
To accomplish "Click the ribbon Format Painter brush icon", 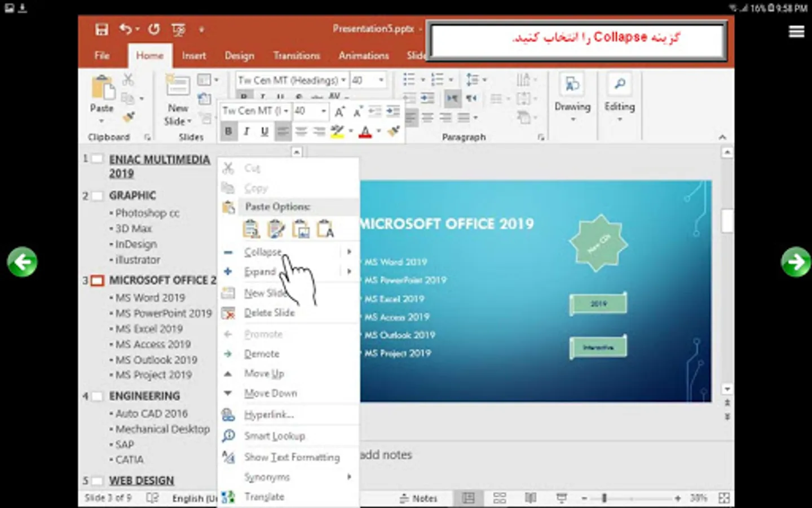I will pos(129,117).
